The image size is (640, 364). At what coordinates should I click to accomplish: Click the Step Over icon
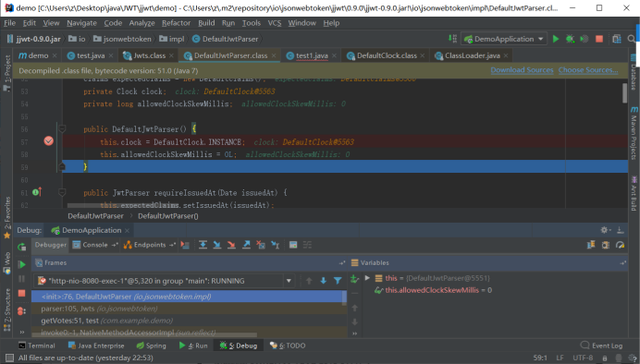[x=203, y=245]
